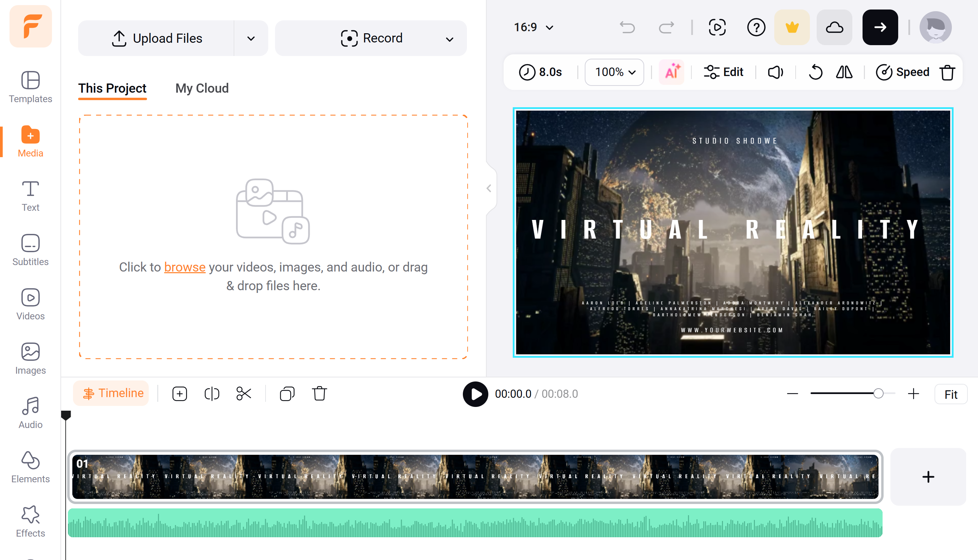Click the split clip icon
The width and height of the screenshot is (978, 560).
pos(212,393)
